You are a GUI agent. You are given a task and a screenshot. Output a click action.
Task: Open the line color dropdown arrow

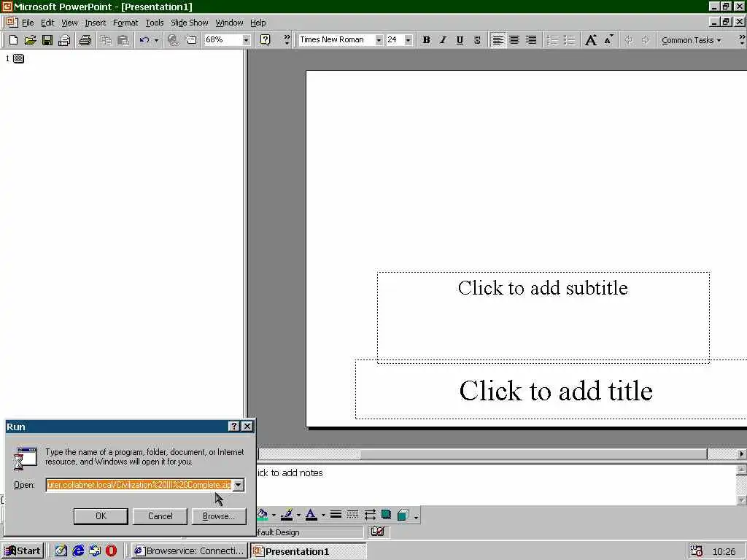point(298,515)
